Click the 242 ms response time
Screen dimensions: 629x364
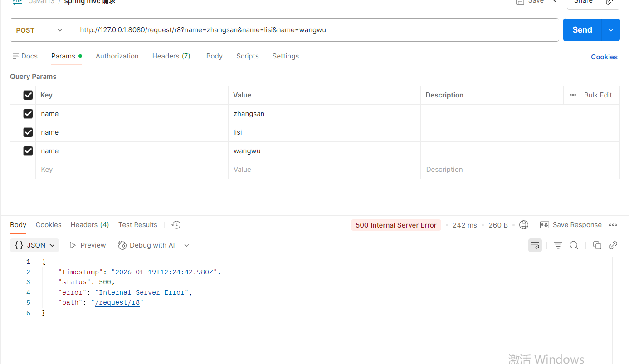[464, 225]
